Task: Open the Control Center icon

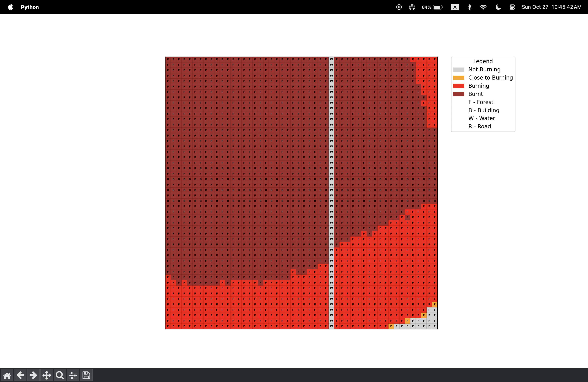Action: [x=512, y=7]
